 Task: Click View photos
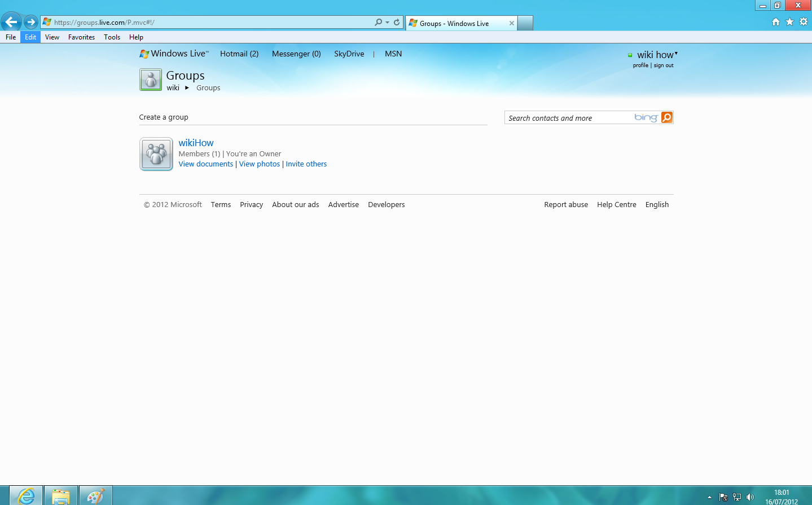click(260, 164)
